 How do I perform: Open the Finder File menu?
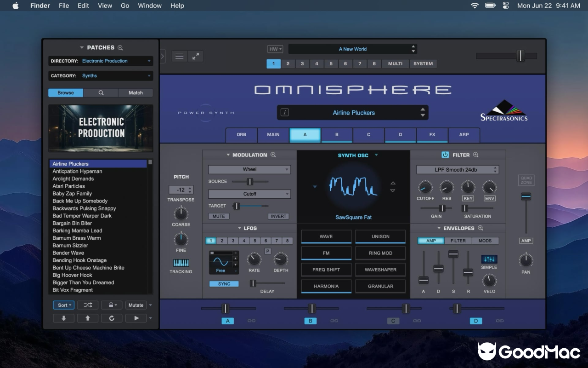(64, 6)
